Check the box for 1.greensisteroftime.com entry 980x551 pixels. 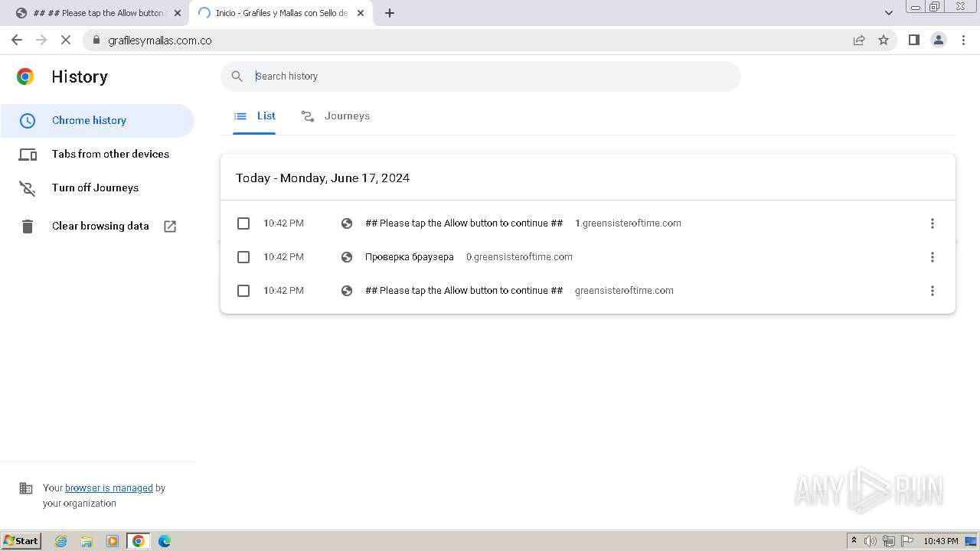click(243, 223)
